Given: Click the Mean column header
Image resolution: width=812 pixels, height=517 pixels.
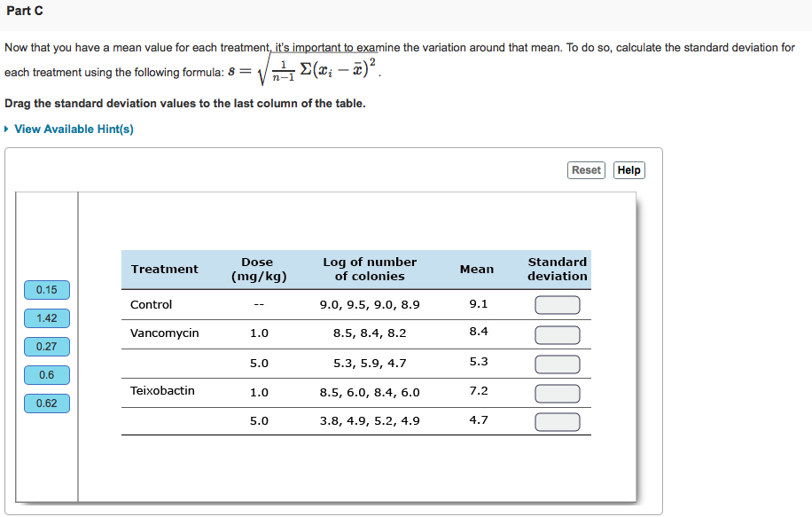Looking at the screenshot, I should coord(477,270).
